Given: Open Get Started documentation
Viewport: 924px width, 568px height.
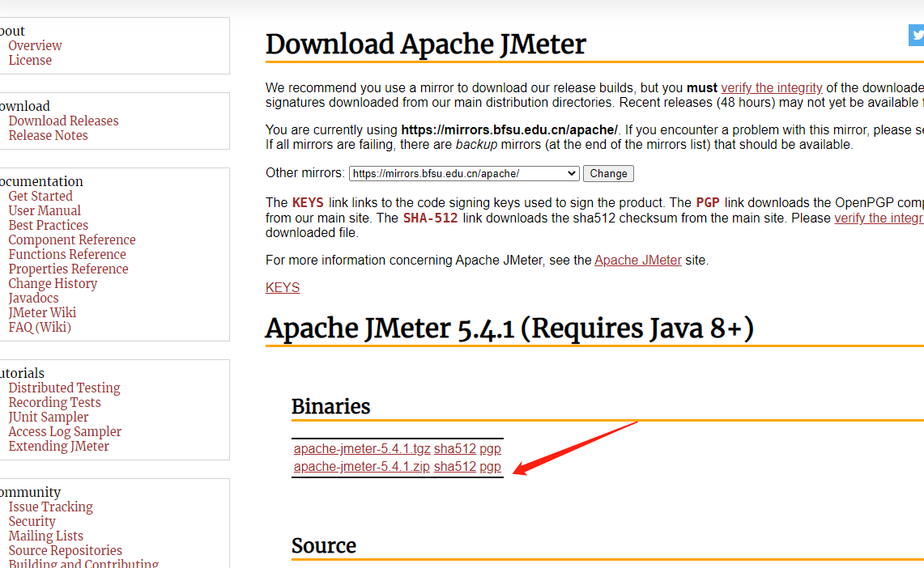Looking at the screenshot, I should coord(40,197).
